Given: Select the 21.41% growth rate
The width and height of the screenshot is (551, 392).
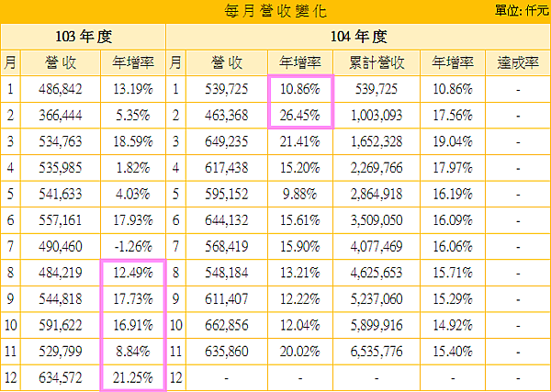Looking at the screenshot, I should pyautogui.click(x=299, y=141).
